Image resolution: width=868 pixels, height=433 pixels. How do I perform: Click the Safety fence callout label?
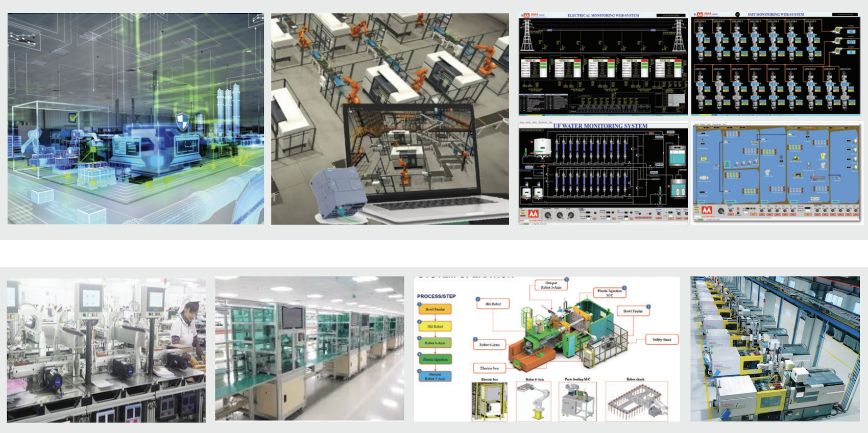[x=662, y=339]
